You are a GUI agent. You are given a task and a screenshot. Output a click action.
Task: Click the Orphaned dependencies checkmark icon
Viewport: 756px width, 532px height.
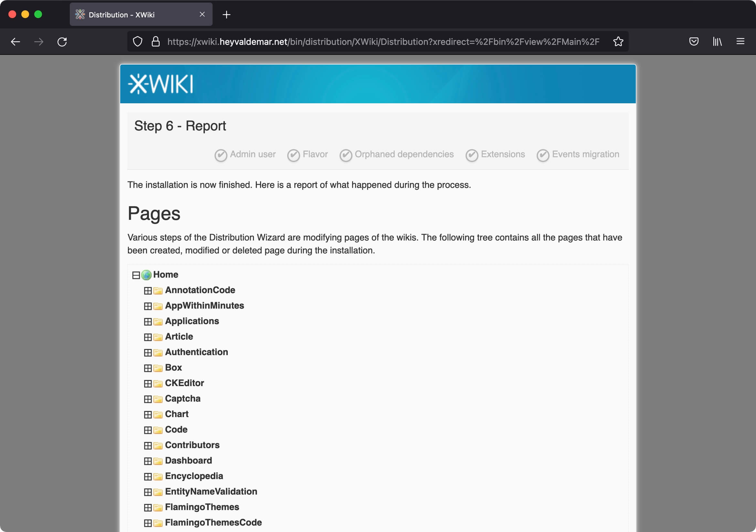(x=345, y=155)
